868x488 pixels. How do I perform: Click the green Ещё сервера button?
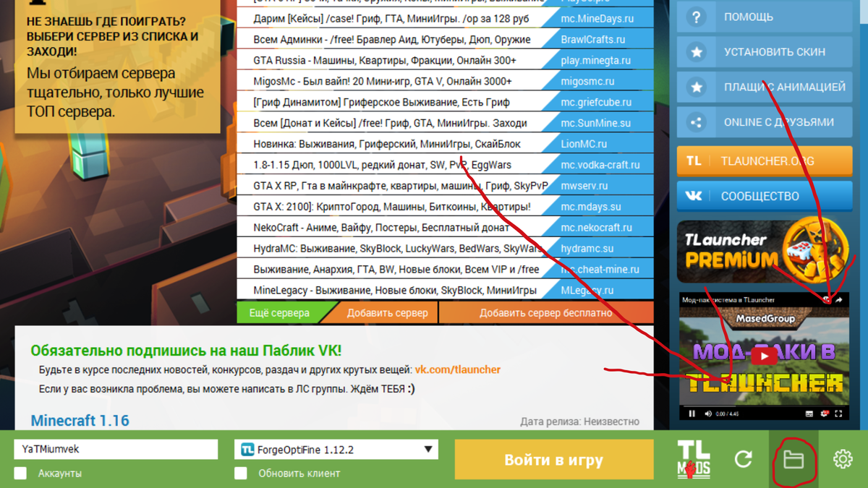(279, 313)
